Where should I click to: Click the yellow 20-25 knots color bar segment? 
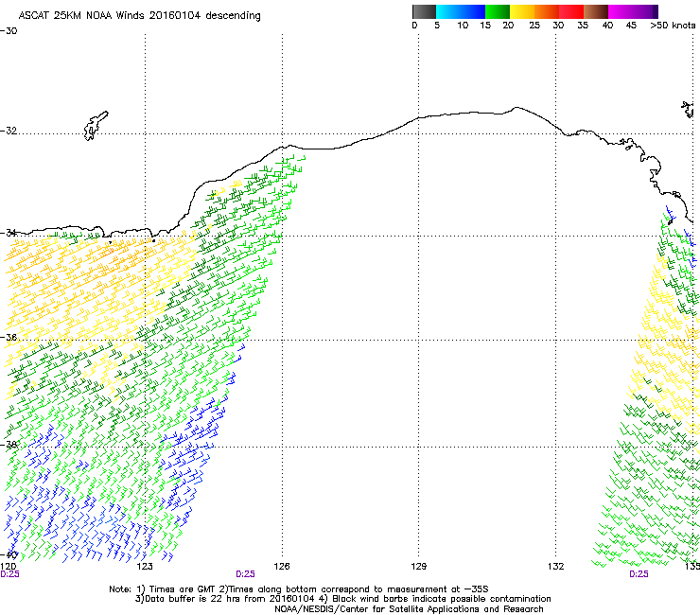point(522,11)
